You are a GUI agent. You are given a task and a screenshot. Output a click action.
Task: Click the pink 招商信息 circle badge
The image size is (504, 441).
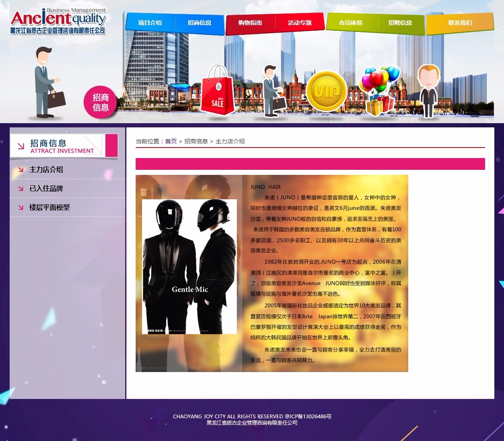point(100,103)
